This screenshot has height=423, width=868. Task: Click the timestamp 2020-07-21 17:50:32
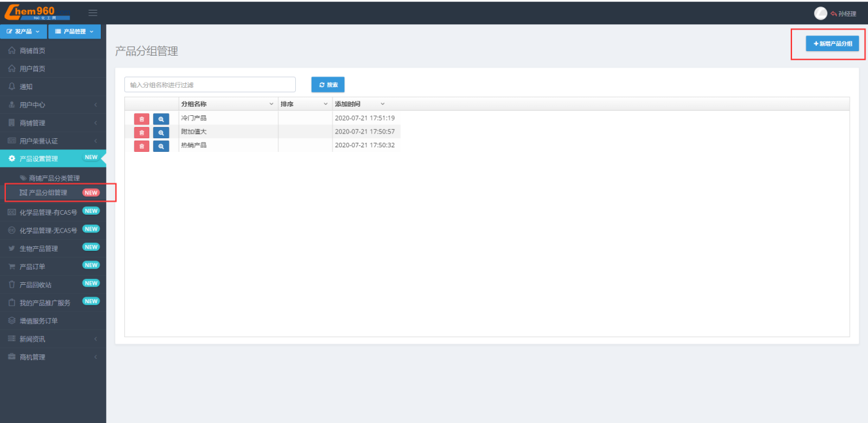pos(365,145)
